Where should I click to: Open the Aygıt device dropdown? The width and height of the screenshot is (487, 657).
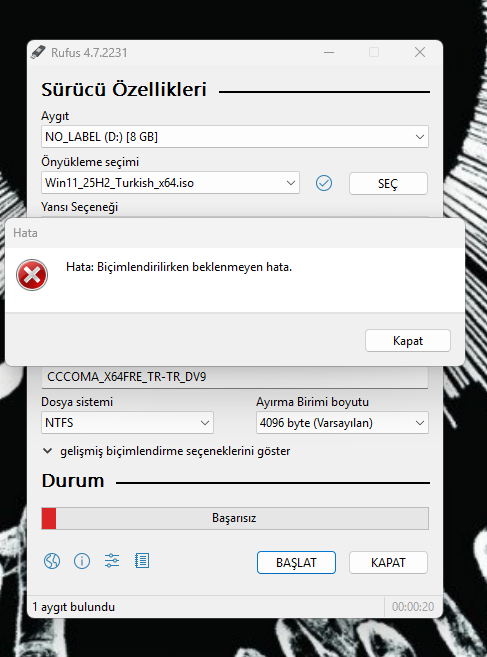235,137
